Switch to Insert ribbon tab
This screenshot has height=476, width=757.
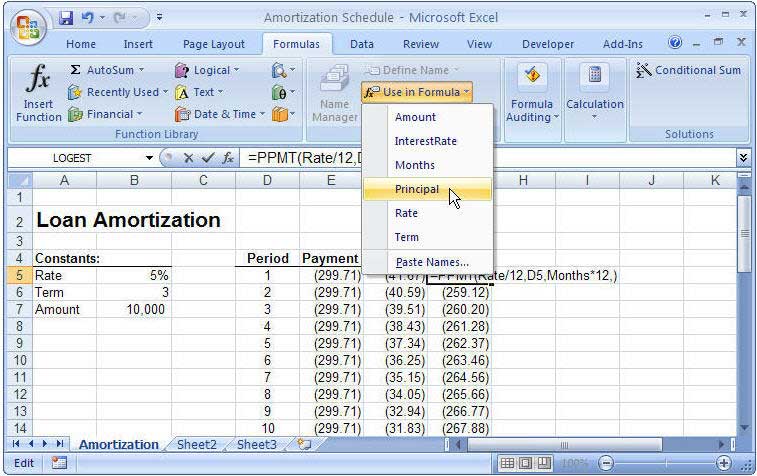(138, 44)
